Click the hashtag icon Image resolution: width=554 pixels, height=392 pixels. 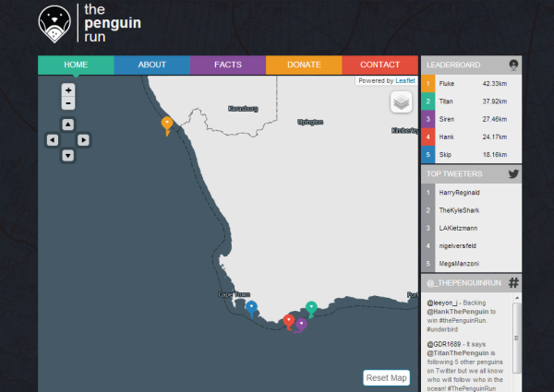point(513,283)
